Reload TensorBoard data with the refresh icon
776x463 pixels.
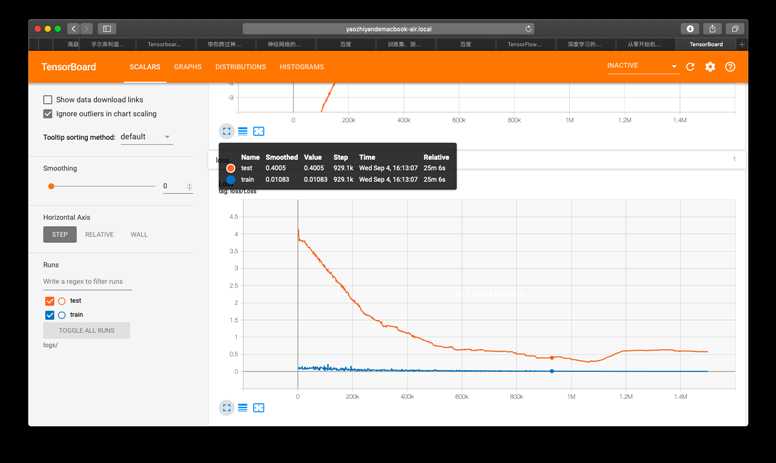690,67
